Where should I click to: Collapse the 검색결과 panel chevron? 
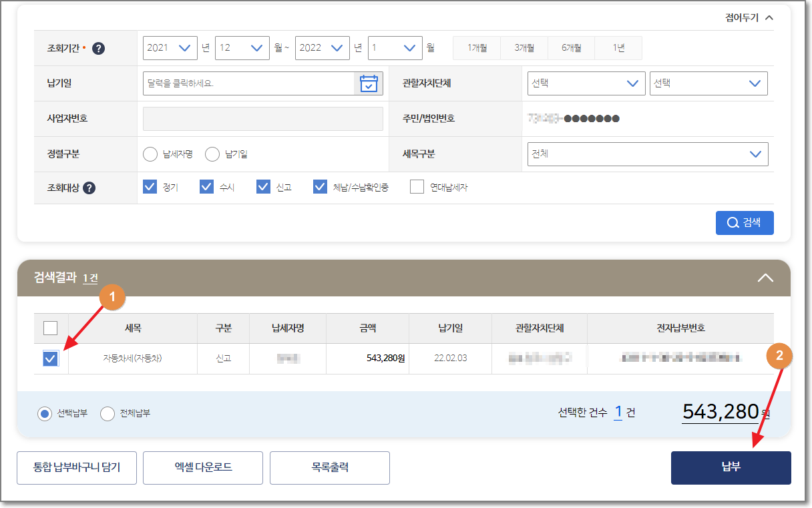click(765, 278)
